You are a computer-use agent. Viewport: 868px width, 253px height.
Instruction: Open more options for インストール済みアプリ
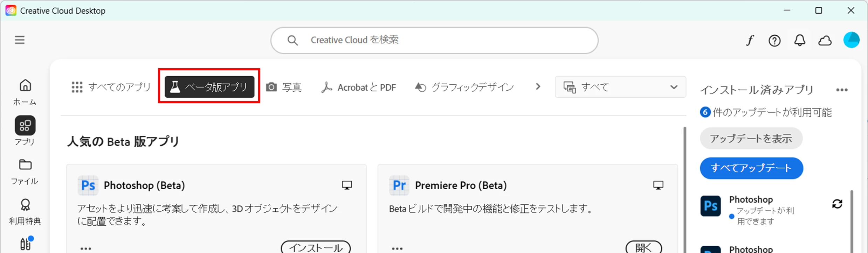[842, 90]
